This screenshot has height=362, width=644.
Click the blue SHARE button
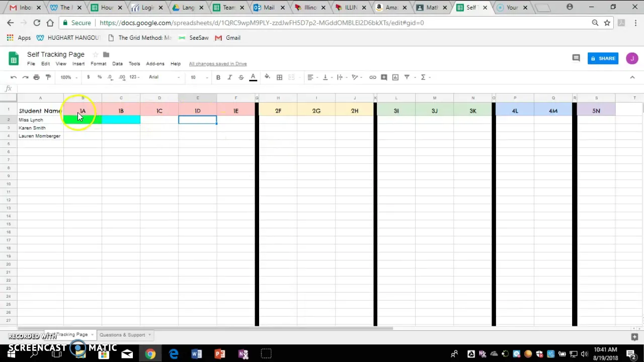603,58
